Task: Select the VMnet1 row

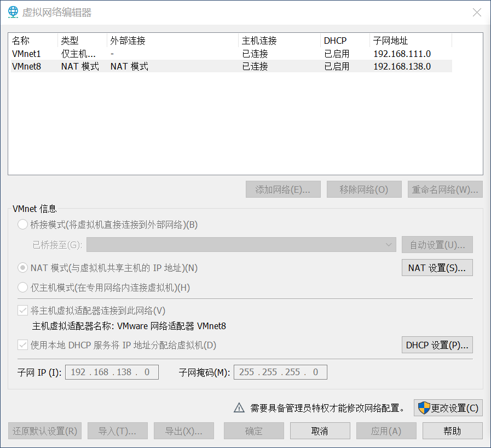Action: coord(232,54)
